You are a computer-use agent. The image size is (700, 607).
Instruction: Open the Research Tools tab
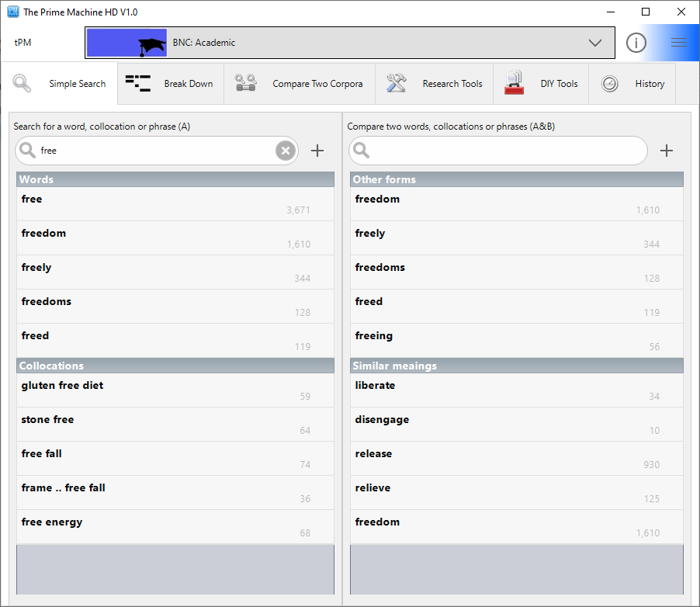(x=435, y=84)
